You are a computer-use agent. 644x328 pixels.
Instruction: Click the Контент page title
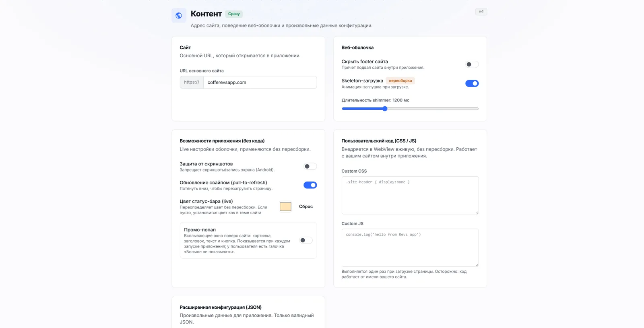tap(206, 14)
